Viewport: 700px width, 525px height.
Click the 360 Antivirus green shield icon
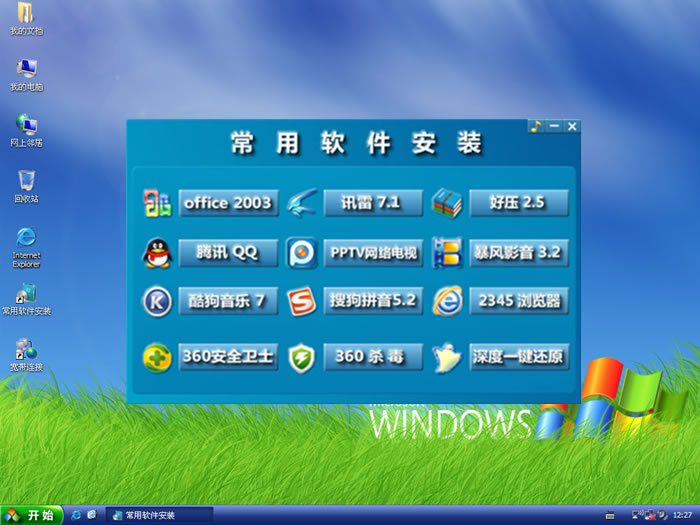click(x=302, y=358)
